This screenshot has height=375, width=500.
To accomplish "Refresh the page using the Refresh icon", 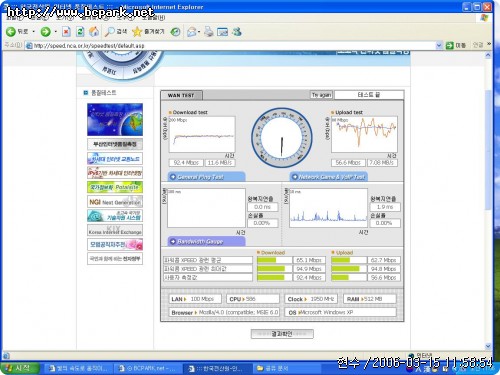I will point(80,32).
